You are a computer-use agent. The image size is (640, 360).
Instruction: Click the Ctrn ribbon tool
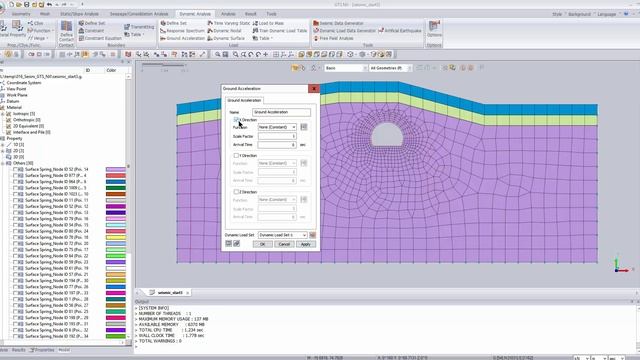pyautogui.click(x=36, y=23)
